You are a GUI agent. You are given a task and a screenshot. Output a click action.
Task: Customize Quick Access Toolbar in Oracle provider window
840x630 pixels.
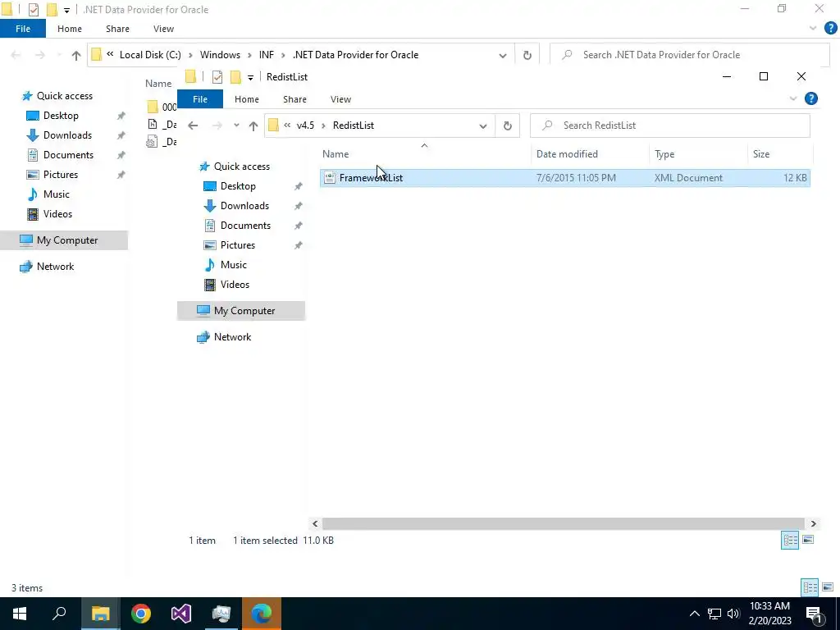(66, 10)
